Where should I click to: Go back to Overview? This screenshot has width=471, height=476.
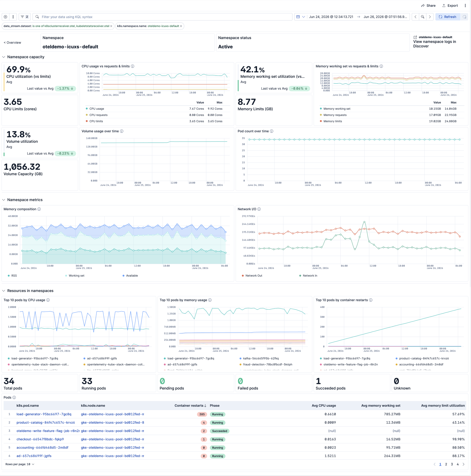coord(12,43)
